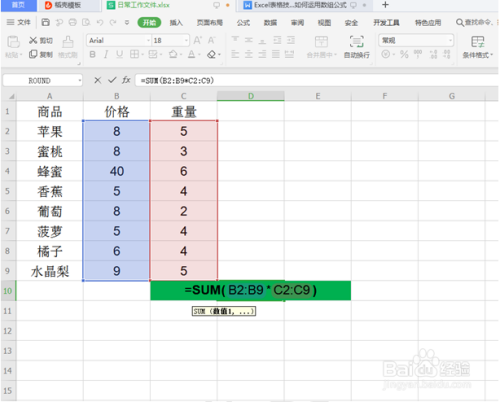500x402 pixels.
Task: Open a new tab with the plus button
Action: point(385,5)
